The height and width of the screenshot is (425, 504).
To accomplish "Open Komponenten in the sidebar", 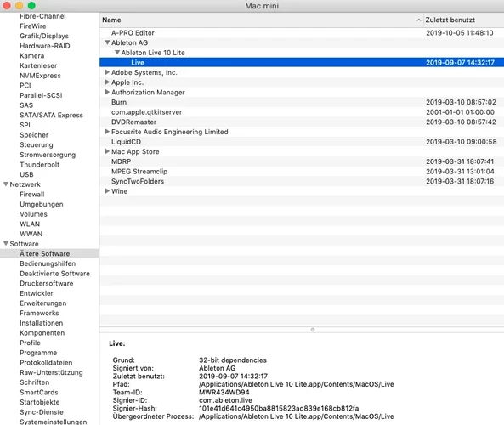I will click(x=42, y=332).
